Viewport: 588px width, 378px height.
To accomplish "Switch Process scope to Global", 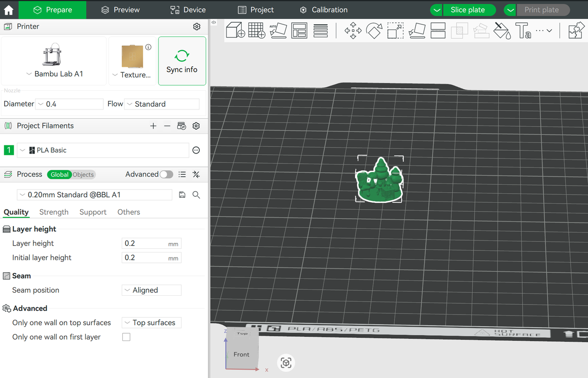I will click(59, 175).
